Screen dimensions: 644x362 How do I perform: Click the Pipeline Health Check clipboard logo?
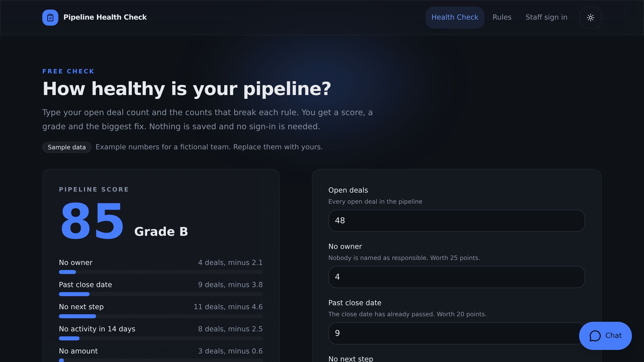click(x=50, y=18)
